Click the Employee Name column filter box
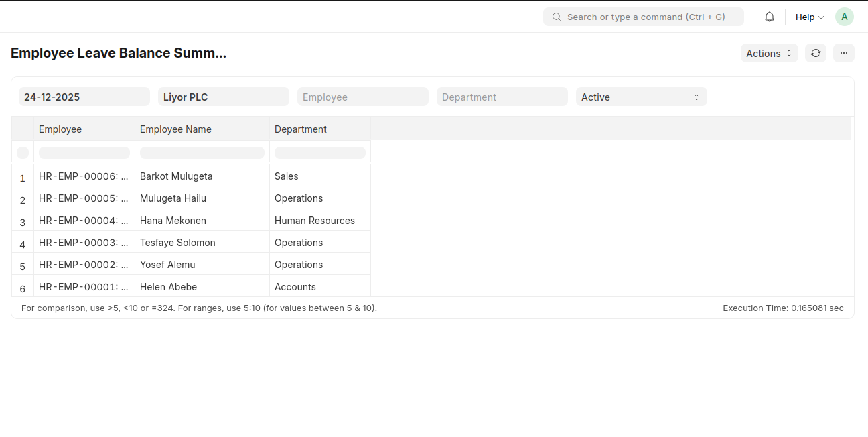Image resolution: width=868 pixels, height=437 pixels. [x=202, y=153]
